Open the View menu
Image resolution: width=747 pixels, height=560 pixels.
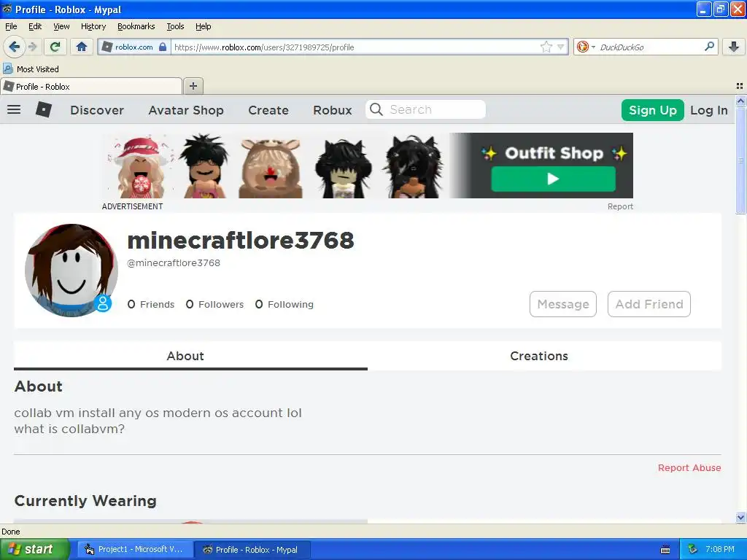[x=61, y=26]
